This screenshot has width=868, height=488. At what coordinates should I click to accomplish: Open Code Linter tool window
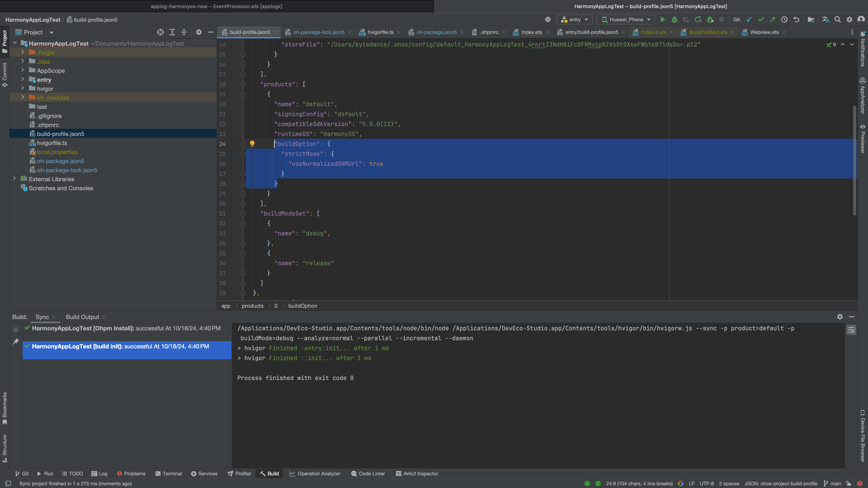coord(368,474)
